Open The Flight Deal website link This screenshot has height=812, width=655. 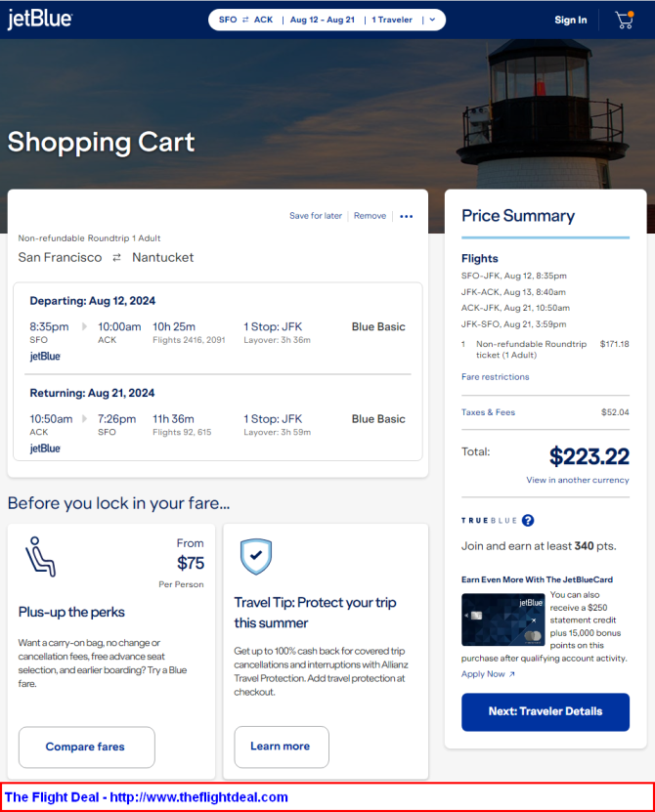pyautogui.click(x=147, y=797)
